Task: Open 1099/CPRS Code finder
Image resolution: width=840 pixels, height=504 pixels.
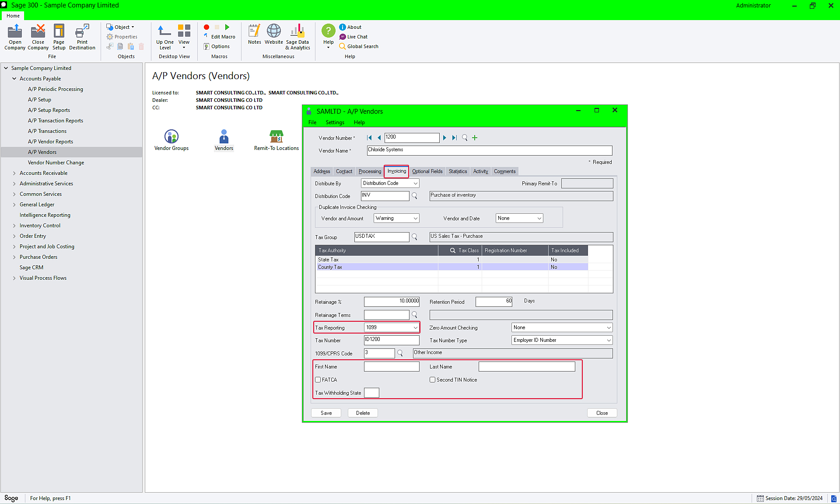Action: (x=400, y=353)
